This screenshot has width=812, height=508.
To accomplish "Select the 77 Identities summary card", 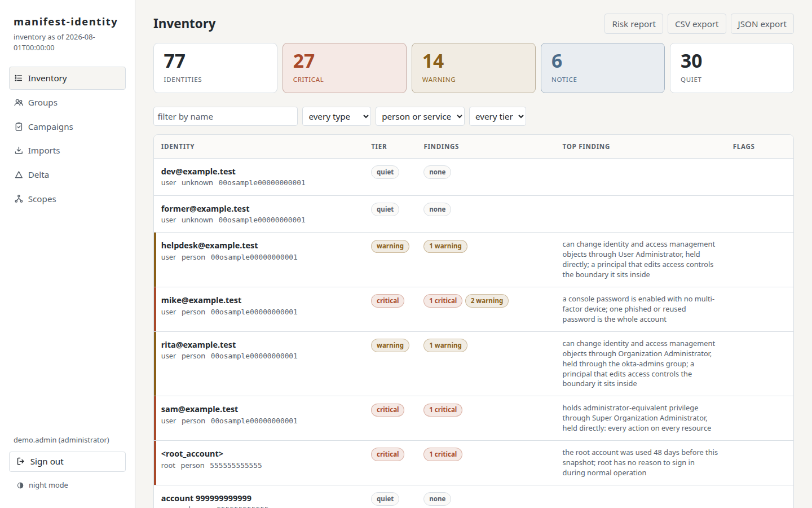I will coord(215,68).
